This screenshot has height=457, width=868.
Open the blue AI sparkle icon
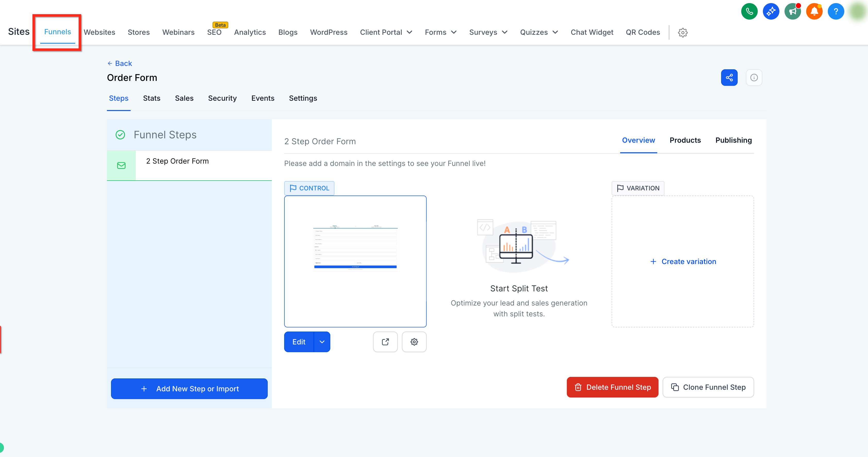pos(771,11)
